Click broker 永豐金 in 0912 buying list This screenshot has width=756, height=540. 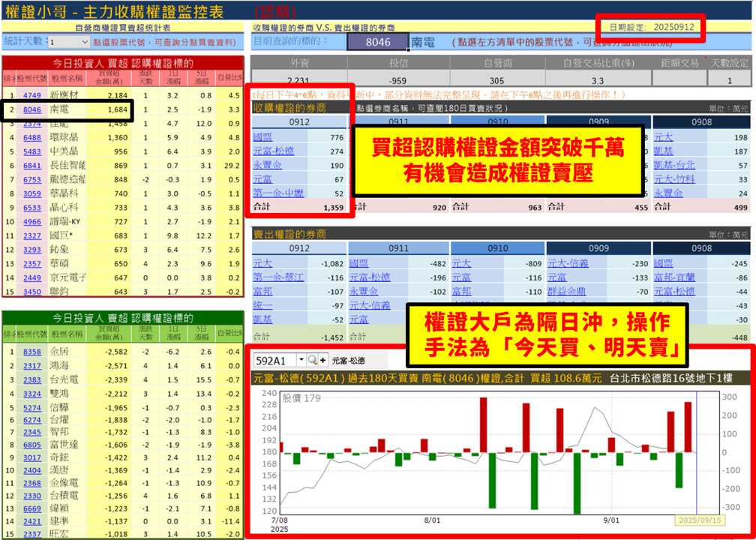pyautogui.click(x=268, y=166)
